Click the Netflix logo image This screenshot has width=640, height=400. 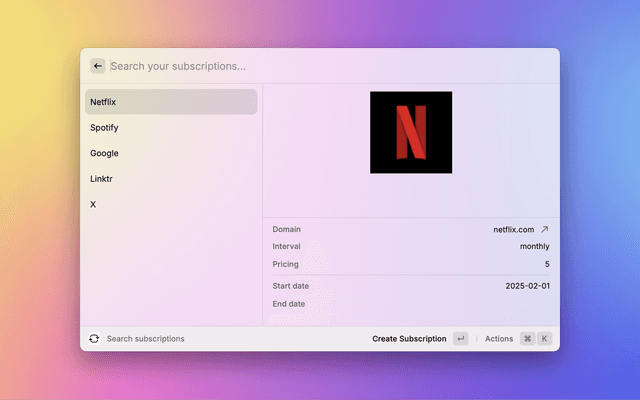pos(410,132)
